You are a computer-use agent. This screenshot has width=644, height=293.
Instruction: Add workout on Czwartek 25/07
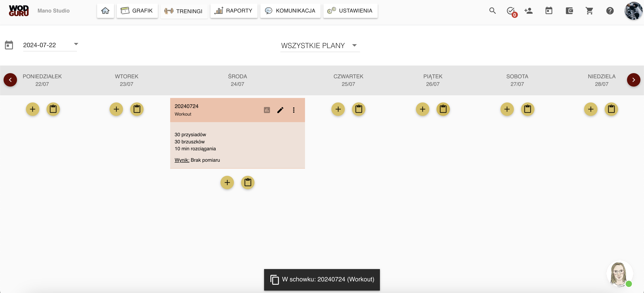pyautogui.click(x=338, y=109)
